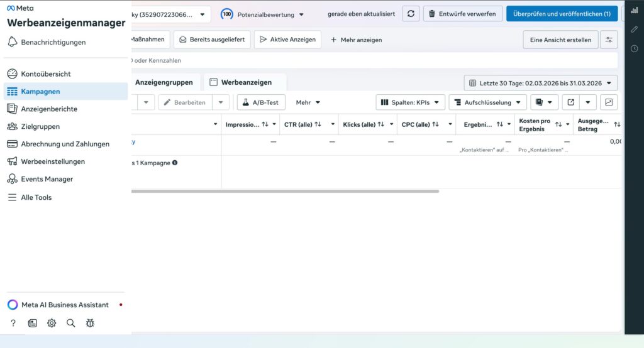Screen dimensions: 644x348
Task: Sort by CTR (alle) column
Action: pyautogui.click(x=318, y=124)
